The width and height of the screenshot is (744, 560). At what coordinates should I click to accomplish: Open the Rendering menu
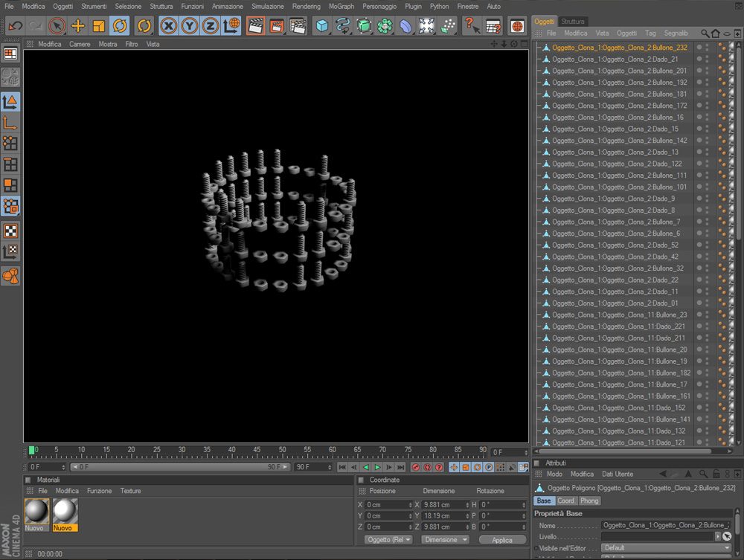[306, 6]
